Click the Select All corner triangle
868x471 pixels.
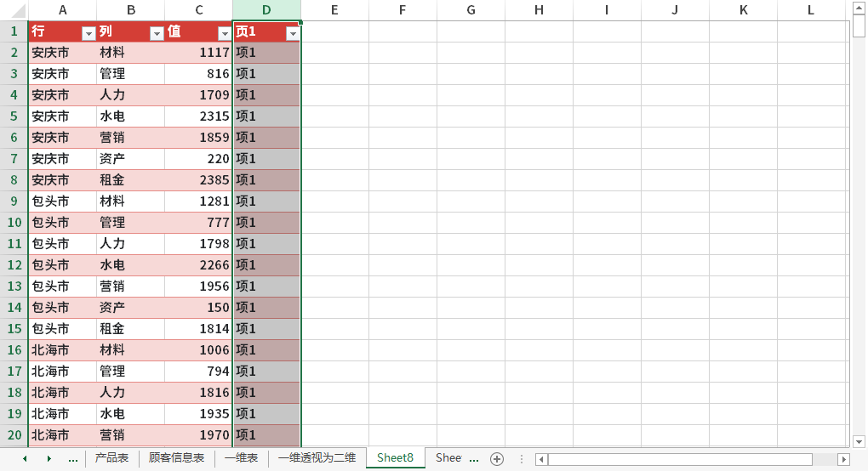18,10
